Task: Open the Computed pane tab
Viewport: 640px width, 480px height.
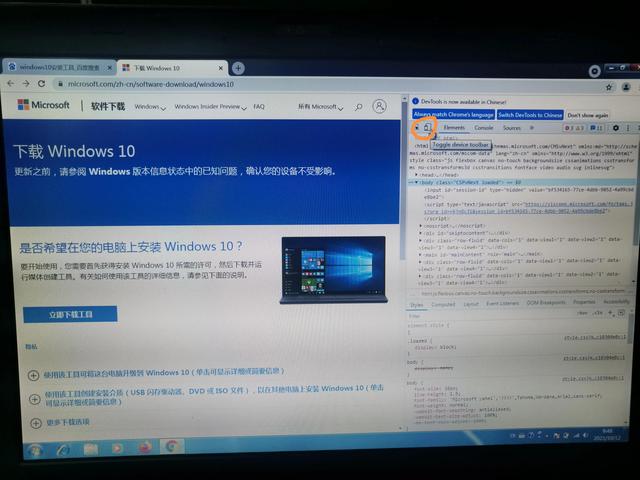Action: coord(443,304)
